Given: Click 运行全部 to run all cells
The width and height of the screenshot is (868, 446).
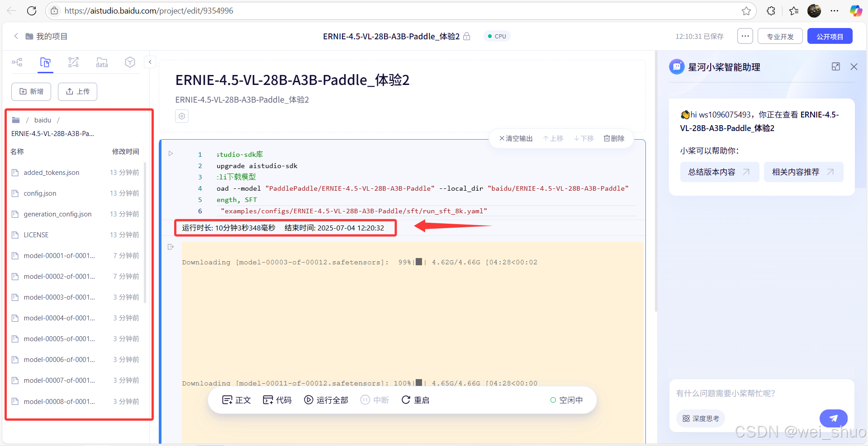Looking at the screenshot, I should click(326, 400).
